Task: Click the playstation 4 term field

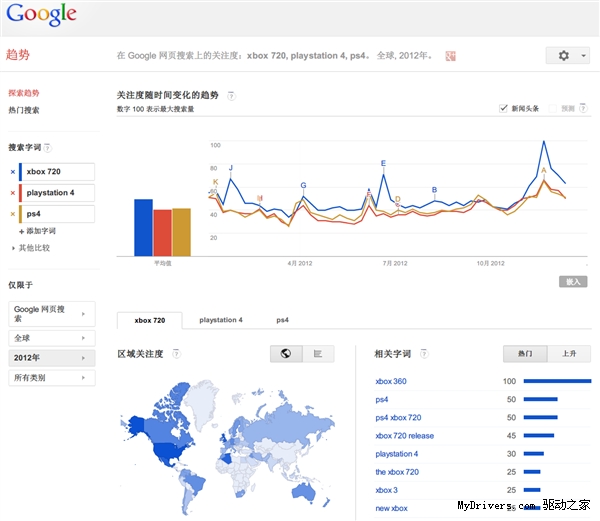Action: pyautogui.click(x=57, y=193)
